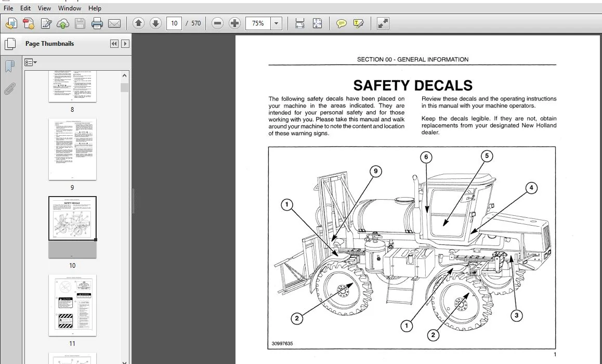The image size is (602, 364).
Task: Click the SECTION 00 - GENERAL INFORMATION header
Action: (413, 59)
